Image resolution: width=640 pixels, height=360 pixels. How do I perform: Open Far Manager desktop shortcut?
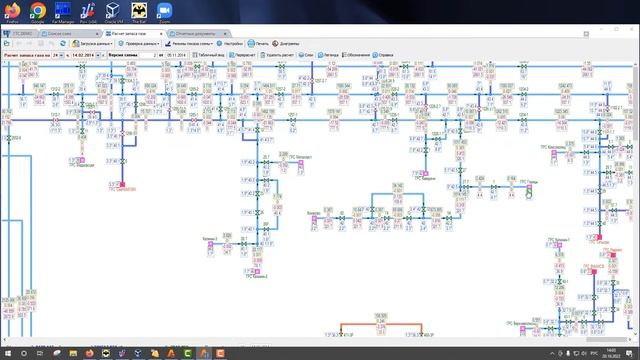63,12
